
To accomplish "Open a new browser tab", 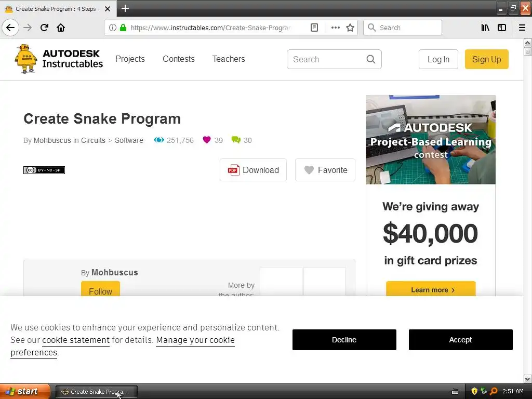I will [x=125, y=8].
